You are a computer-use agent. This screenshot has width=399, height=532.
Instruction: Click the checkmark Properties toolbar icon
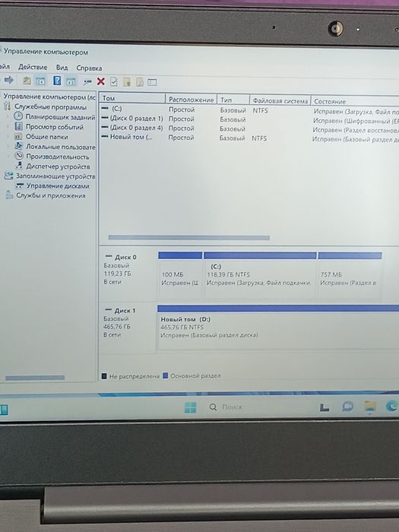pos(114,82)
